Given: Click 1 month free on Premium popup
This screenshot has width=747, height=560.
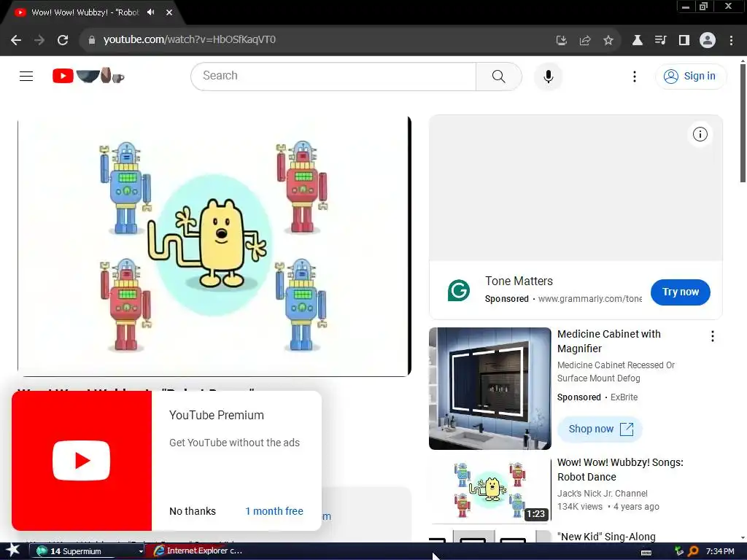Looking at the screenshot, I should [x=274, y=511].
